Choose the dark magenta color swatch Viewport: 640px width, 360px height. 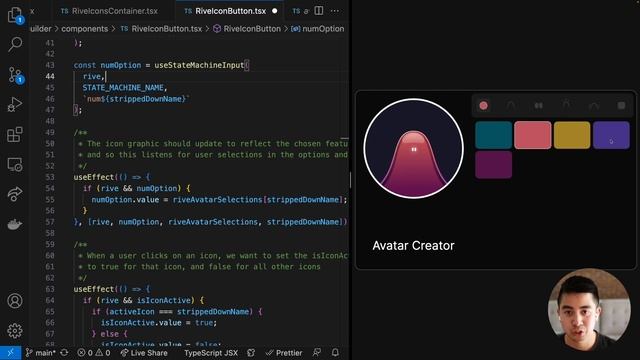pyautogui.click(x=493, y=164)
